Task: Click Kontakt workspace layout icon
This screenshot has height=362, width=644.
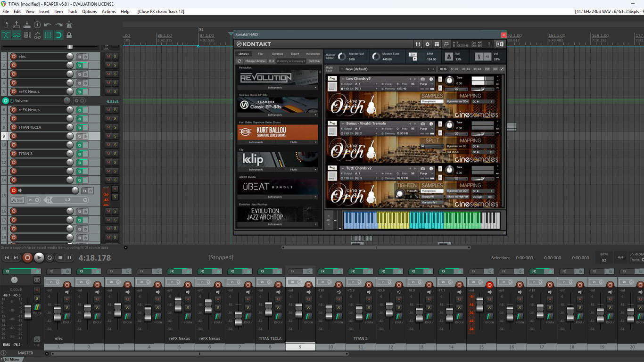Action: (437, 44)
